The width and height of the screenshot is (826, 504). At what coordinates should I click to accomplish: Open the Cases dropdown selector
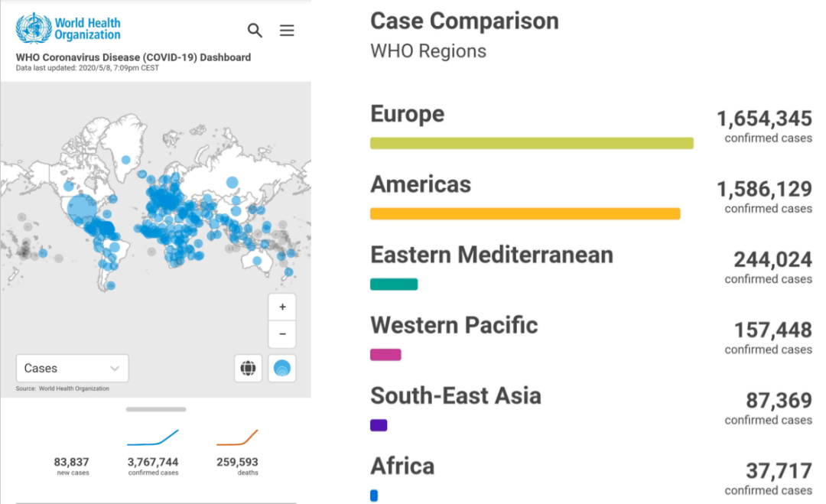coord(72,368)
